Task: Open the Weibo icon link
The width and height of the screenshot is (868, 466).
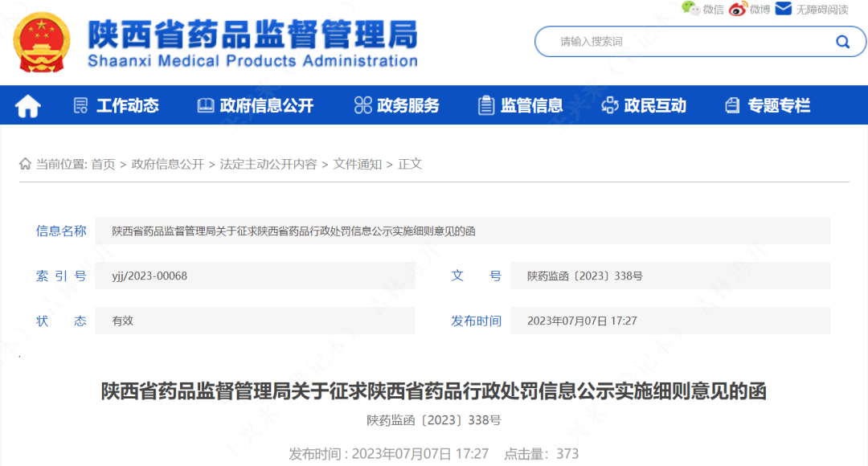Action: [737, 9]
